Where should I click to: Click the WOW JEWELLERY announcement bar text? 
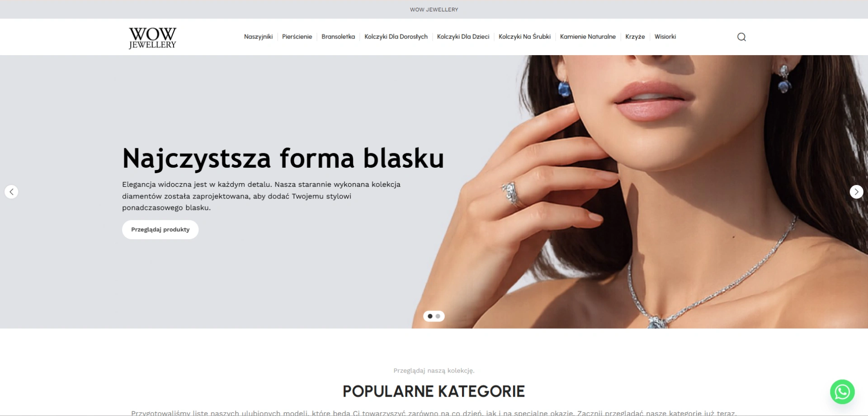pos(434,9)
